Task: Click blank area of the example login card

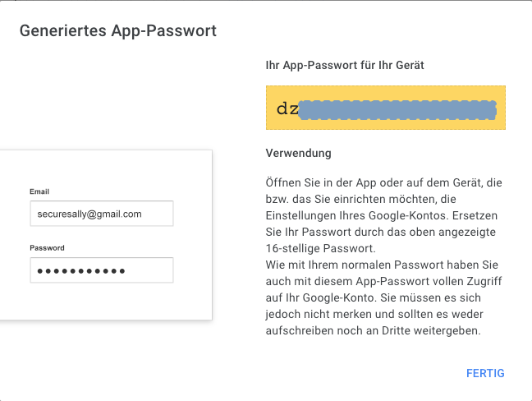Action: point(107,168)
